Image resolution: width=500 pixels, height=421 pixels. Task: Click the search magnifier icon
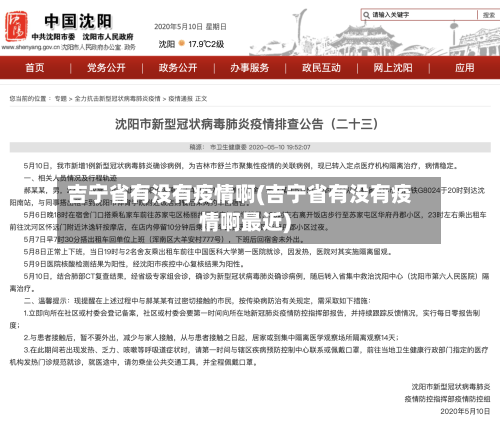(366, 15)
